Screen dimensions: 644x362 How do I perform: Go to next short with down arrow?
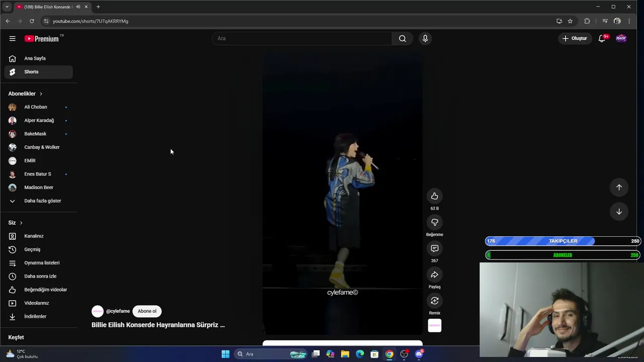tap(619, 212)
